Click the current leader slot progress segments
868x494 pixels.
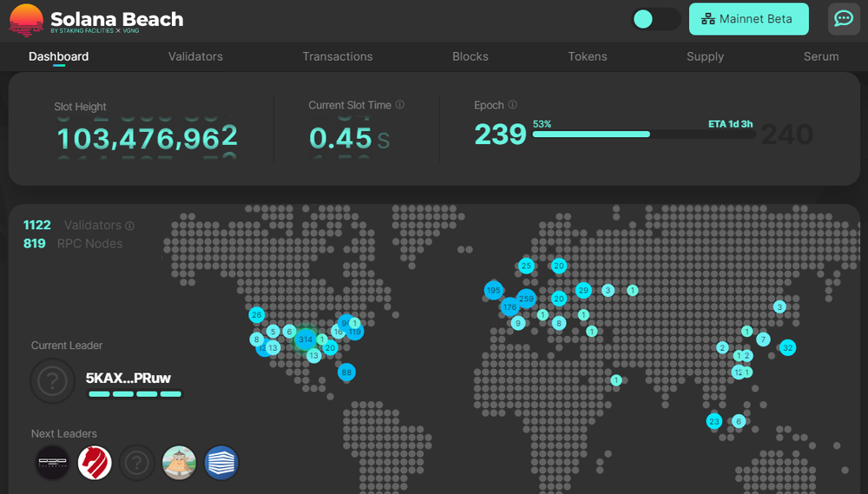pyautogui.click(x=135, y=394)
